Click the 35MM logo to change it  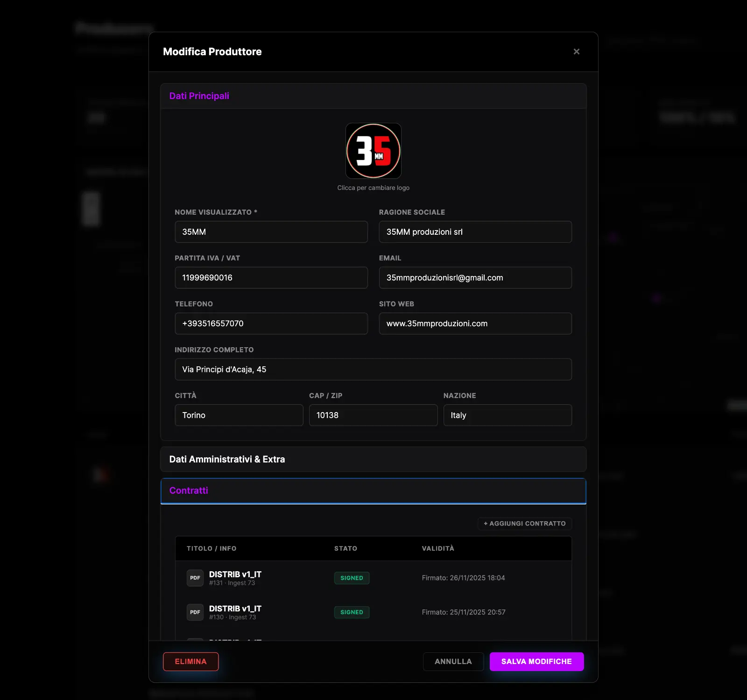coord(373,151)
